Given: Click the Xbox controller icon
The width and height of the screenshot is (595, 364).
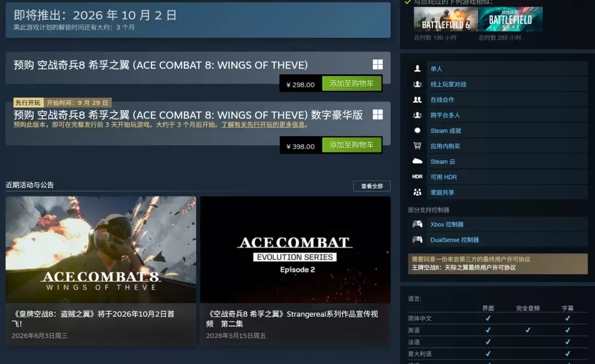Looking at the screenshot, I should coord(418,224).
